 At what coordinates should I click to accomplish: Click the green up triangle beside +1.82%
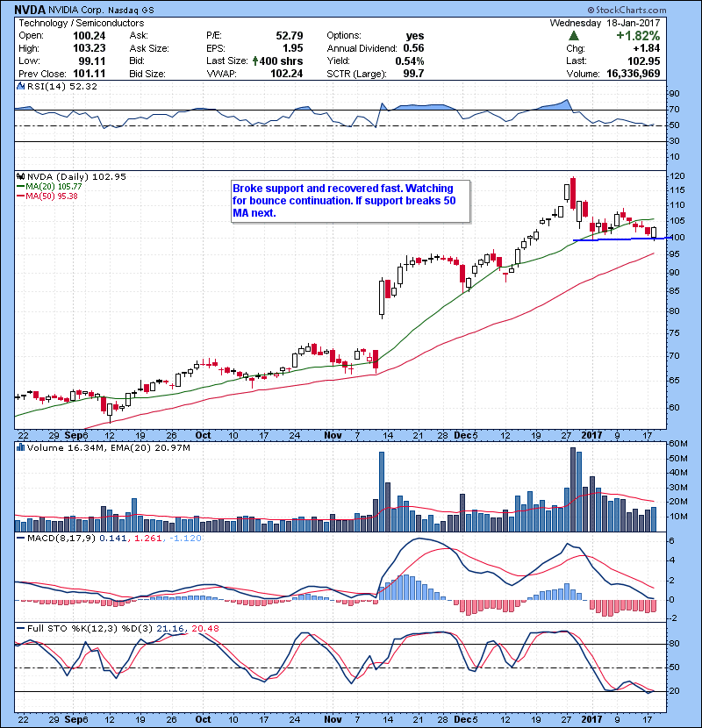pyautogui.click(x=574, y=36)
